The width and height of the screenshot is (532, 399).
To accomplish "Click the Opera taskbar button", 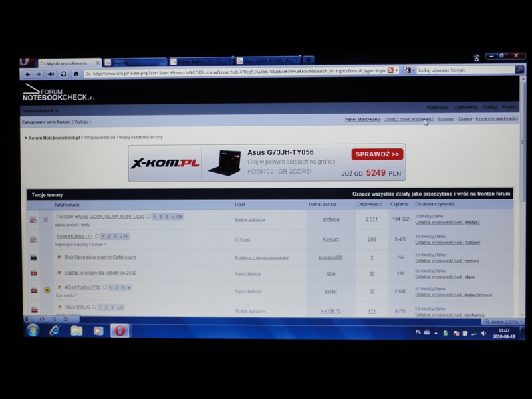I will [120, 331].
